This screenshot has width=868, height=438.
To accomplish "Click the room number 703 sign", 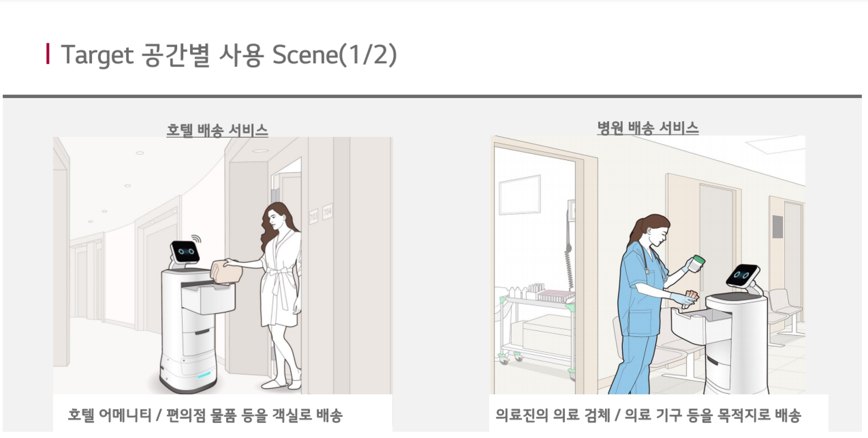I will 313,216.
